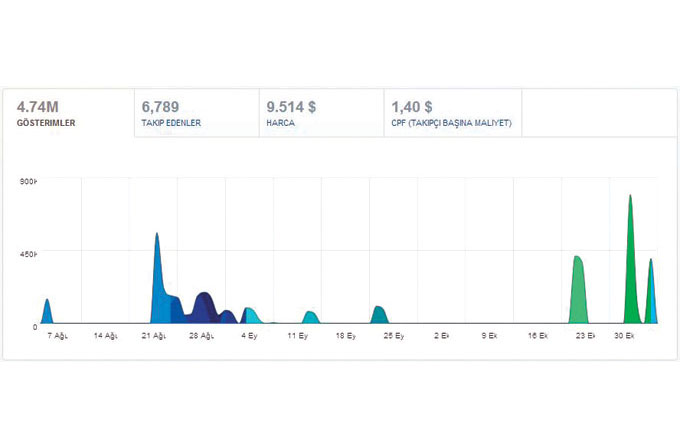The width and height of the screenshot is (680, 448).
Task: Click the cyan hump near 11 Ey
Action: (x=311, y=317)
